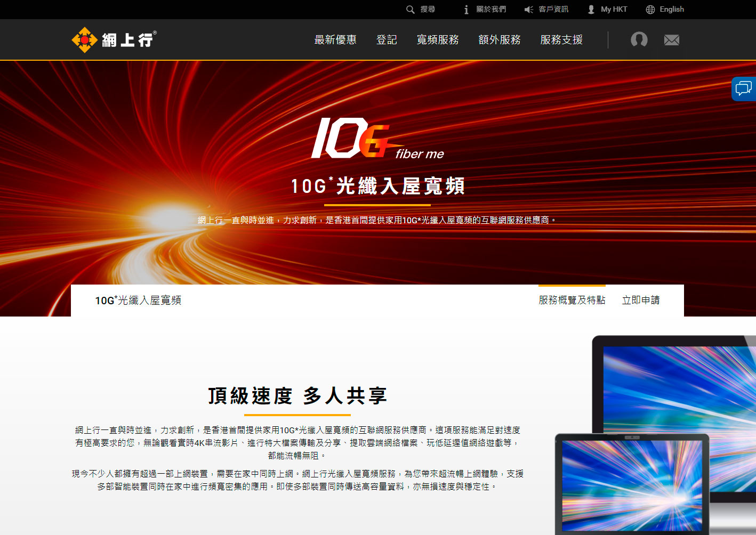Viewport: 756px width, 535px height.
Task: Switch language to English
Action: pos(672,10)
